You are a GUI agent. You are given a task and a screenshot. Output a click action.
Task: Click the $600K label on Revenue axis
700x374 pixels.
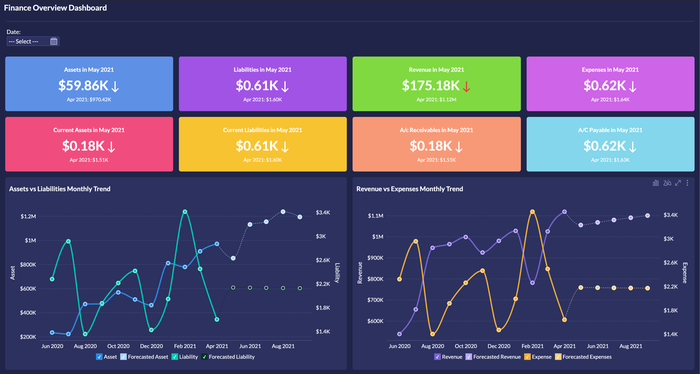point(375,321)
